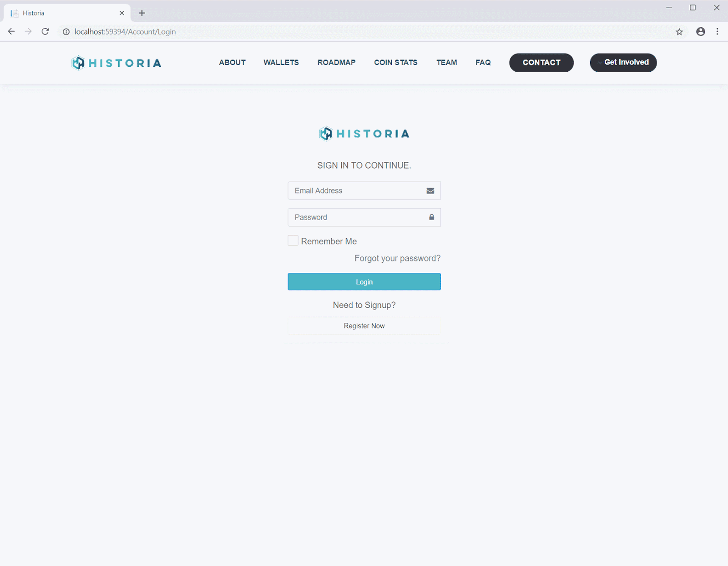Viewport: 728px width, 566px height.
Task: Open the browser profile icon
Action: [x=700, y=31]
